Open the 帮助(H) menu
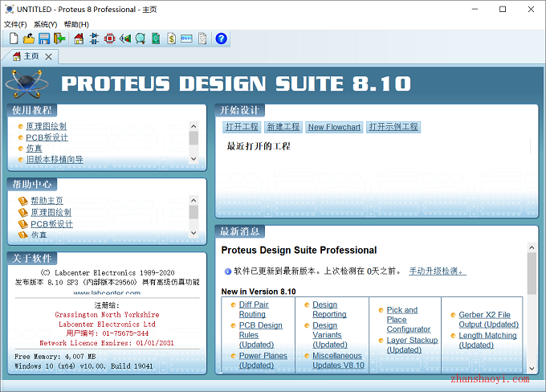 click(x=76, y=24)
